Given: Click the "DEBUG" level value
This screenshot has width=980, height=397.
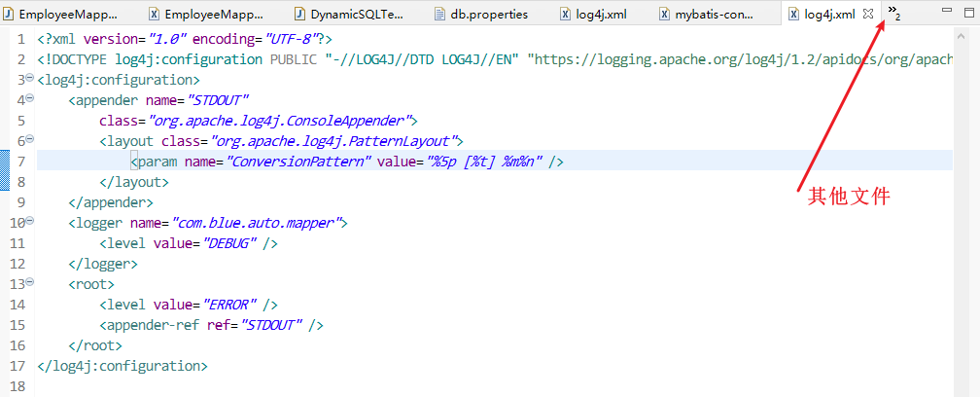Looking at the screenshot, I should (x=231, y=243).
